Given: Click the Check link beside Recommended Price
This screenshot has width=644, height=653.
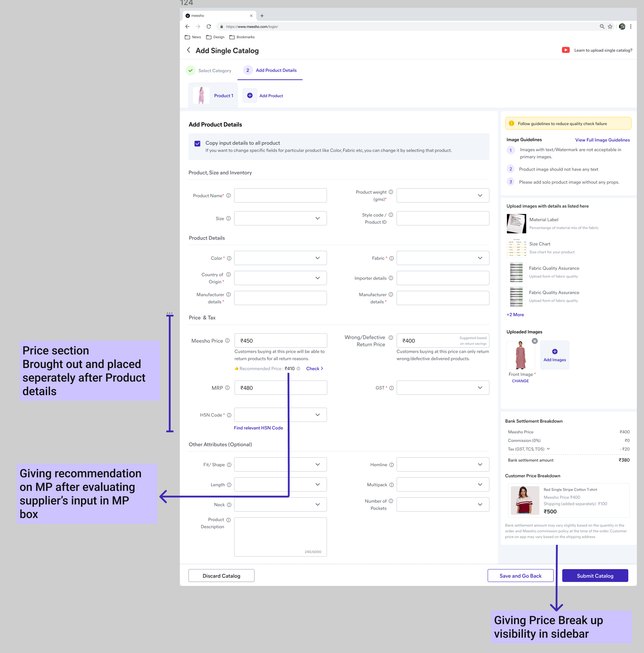Looking at the screenshot, I should pyautogui.click(x=315, y=368).
